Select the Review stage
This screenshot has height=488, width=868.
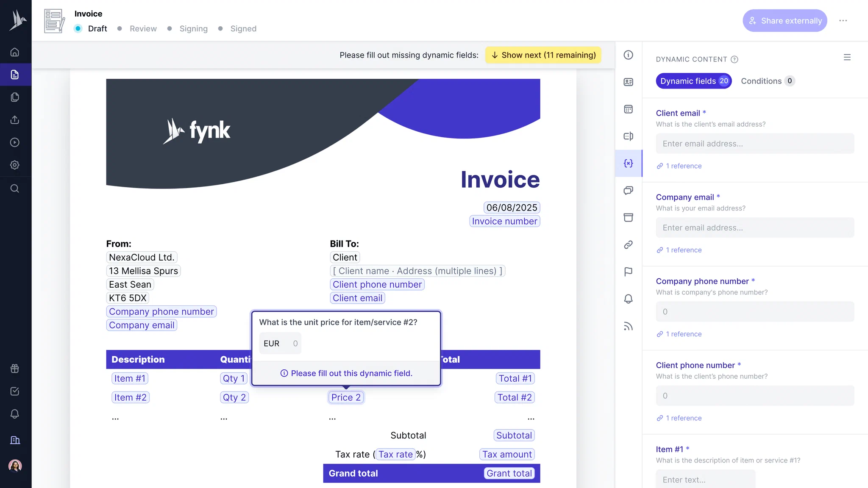point(143,28)
